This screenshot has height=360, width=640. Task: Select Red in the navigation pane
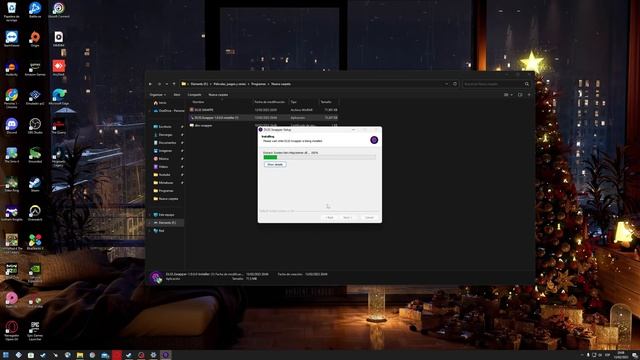(x=162, y=231)
